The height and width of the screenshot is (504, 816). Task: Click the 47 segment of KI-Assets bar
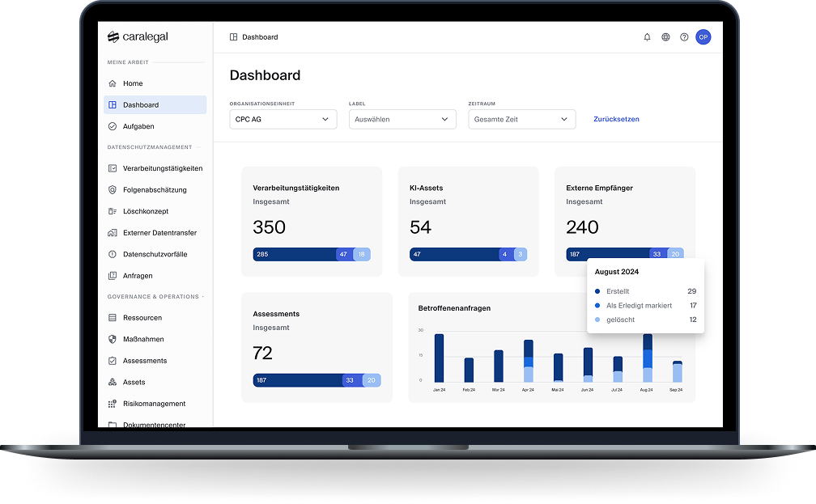454,254
